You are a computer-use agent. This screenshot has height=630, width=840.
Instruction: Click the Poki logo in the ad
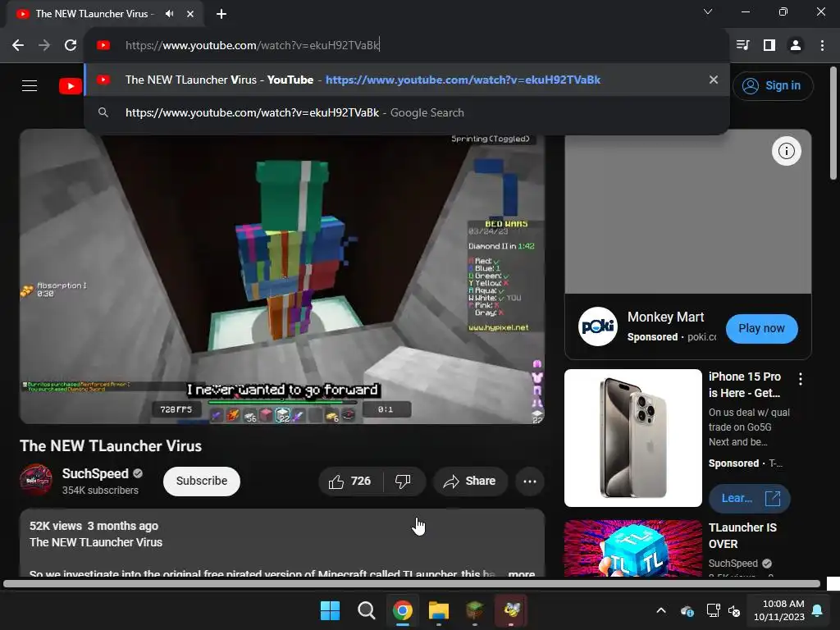tap(598, 326)
